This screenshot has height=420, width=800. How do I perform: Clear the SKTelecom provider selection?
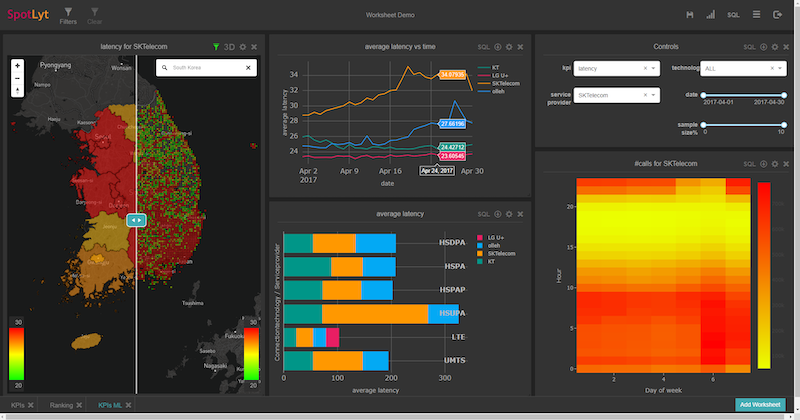(x=645, y=95)
